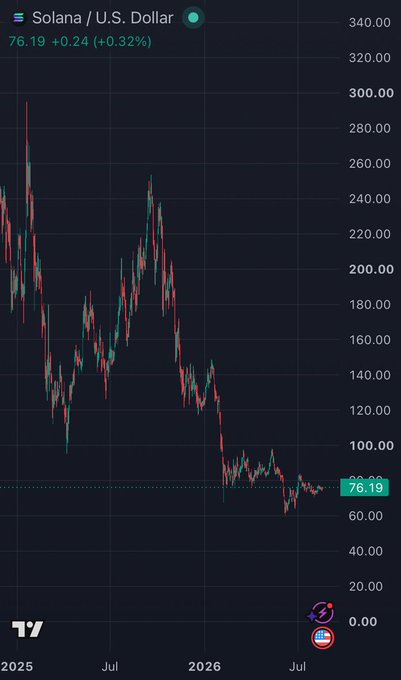The height and width of the screenshot is (680, 401).
Task: Click the 280.00 price axis label
Action: [x=369, y=128]
